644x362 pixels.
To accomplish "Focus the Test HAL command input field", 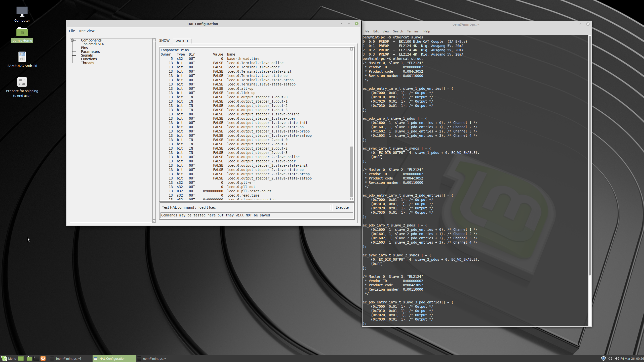I will point(264,207).
